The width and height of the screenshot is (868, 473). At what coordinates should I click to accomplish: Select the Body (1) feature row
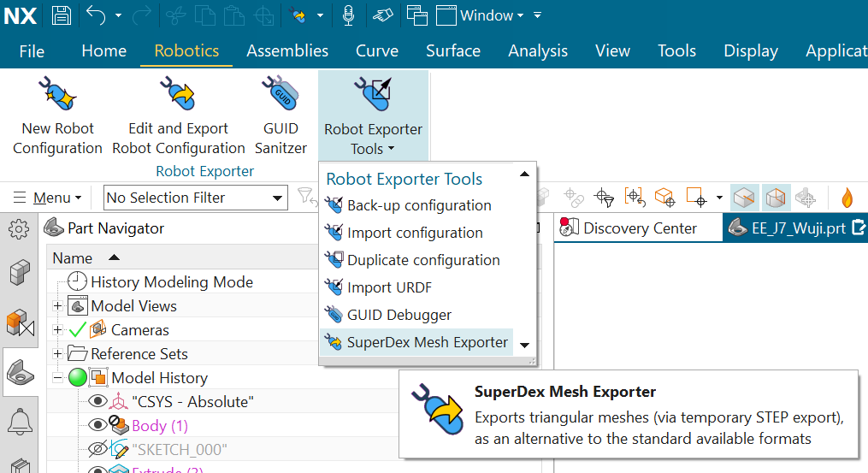tap(160, 425)
